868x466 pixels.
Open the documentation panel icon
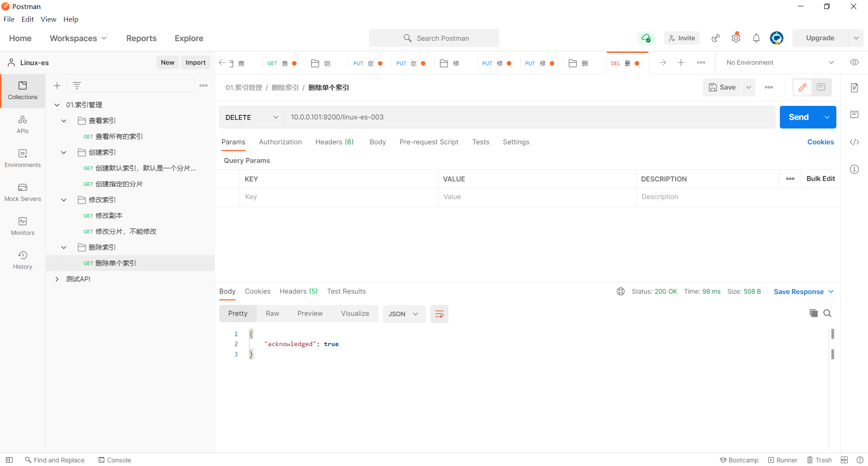coord(854,87)
